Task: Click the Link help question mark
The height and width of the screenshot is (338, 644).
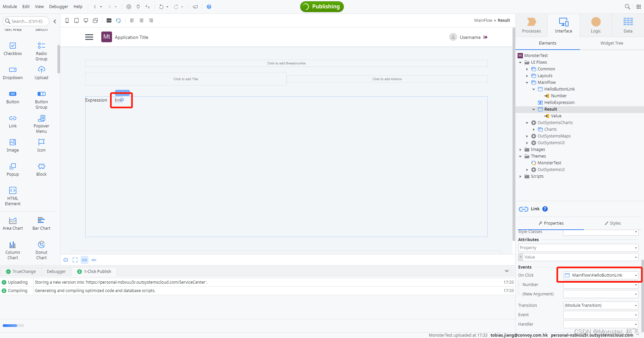Action: [545, 209]
